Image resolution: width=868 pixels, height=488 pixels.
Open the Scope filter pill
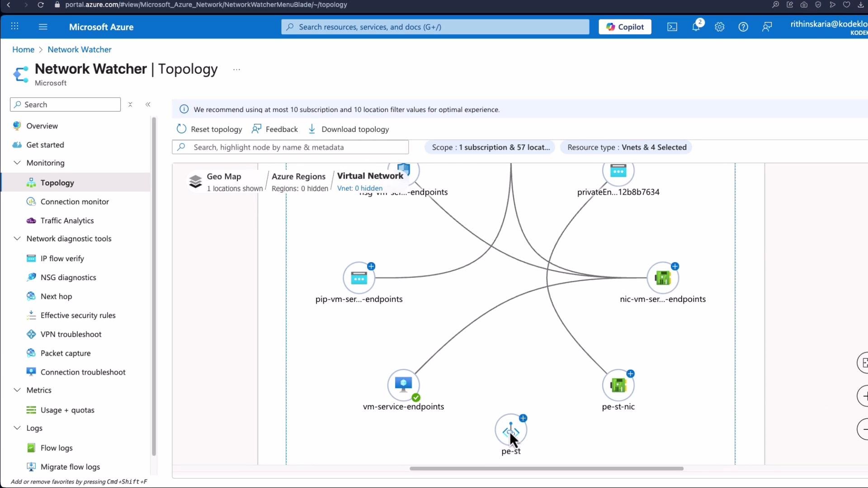coord(490,147)
